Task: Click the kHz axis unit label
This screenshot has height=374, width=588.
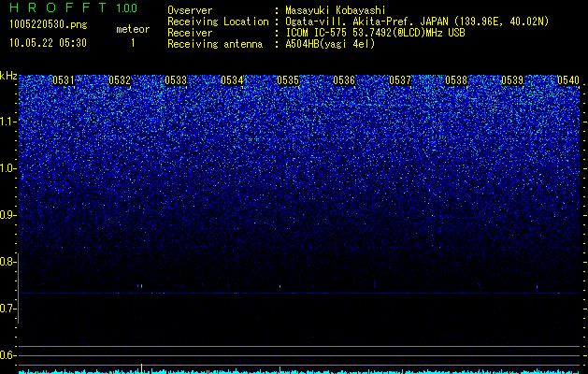Action: tap(8, 76)
